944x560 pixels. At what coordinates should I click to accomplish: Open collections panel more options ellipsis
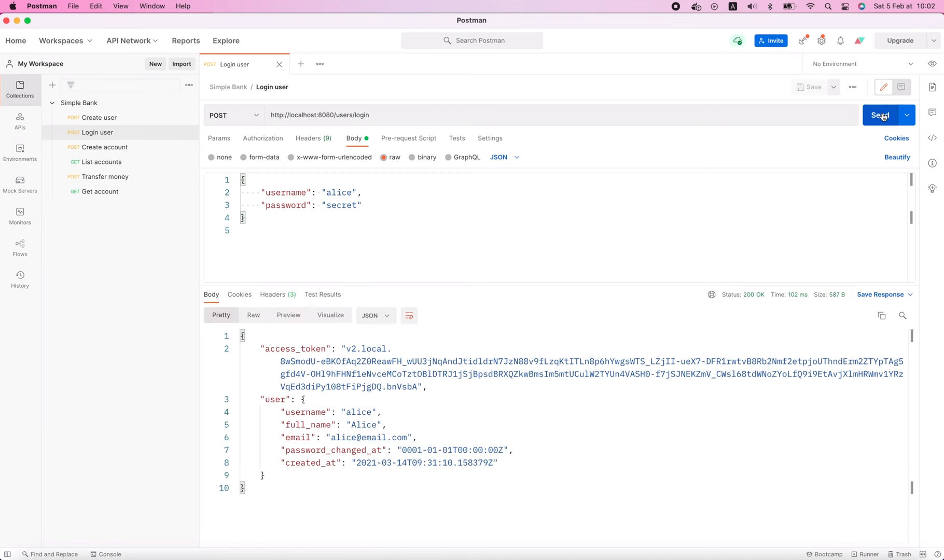click(189, 85)
